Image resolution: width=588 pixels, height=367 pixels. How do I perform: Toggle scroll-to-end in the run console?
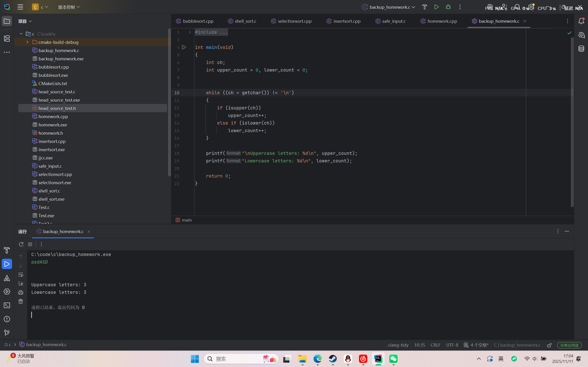[21, 284]
